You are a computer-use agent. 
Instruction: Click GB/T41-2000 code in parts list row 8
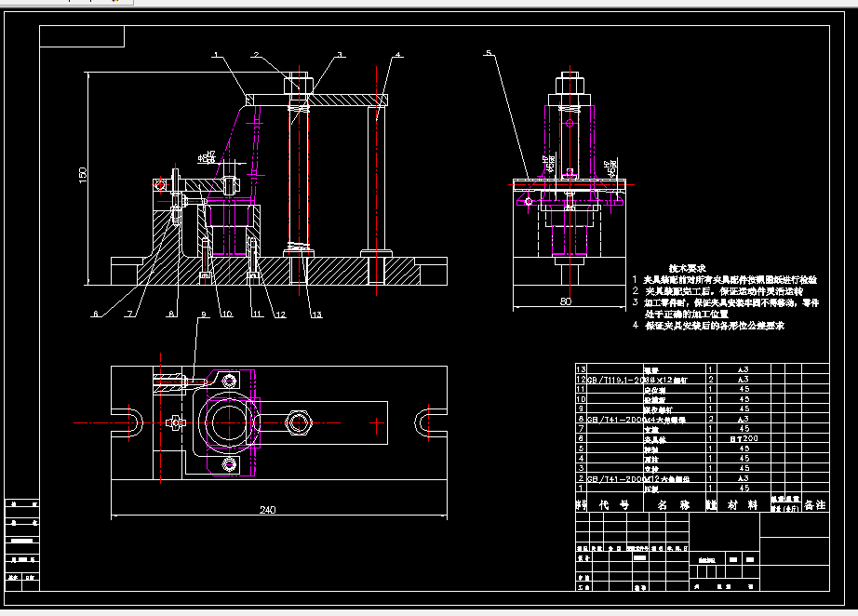[615, 419]
